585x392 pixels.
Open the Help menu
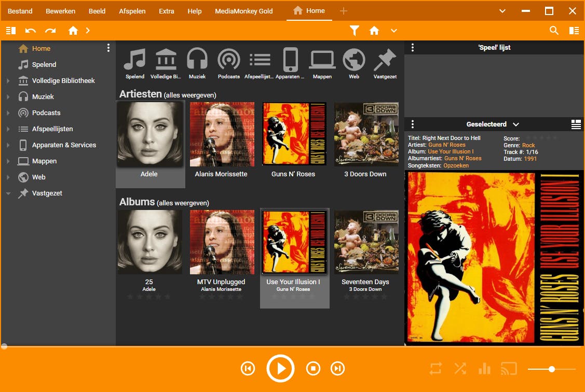194,11
